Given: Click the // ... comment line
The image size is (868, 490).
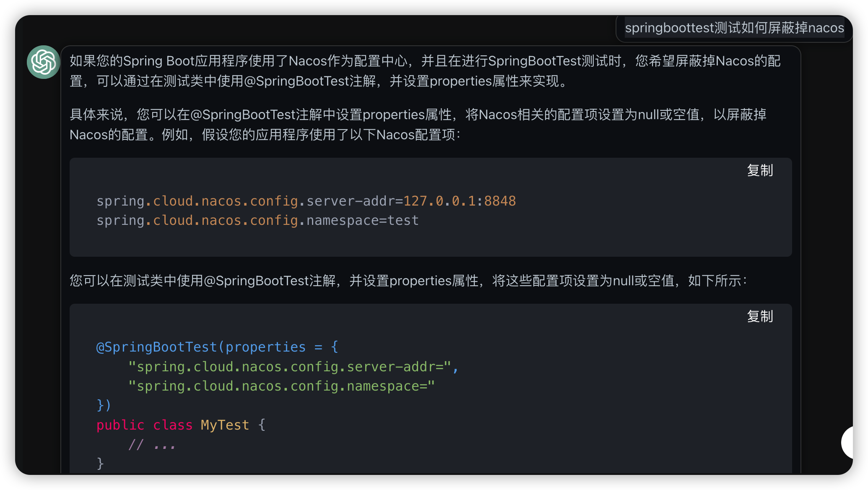Looking at the screenshot, I should click(152, 445).
